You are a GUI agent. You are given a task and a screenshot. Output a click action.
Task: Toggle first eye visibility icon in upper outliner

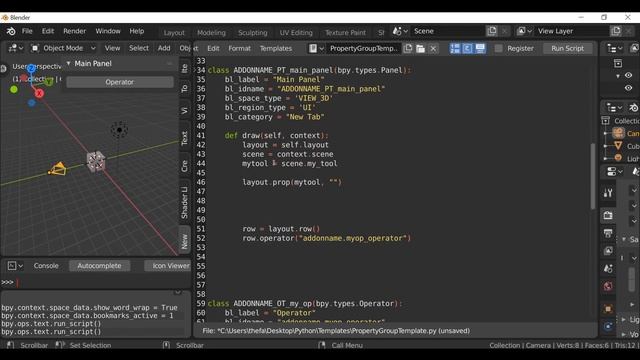(x=629, y=76)
